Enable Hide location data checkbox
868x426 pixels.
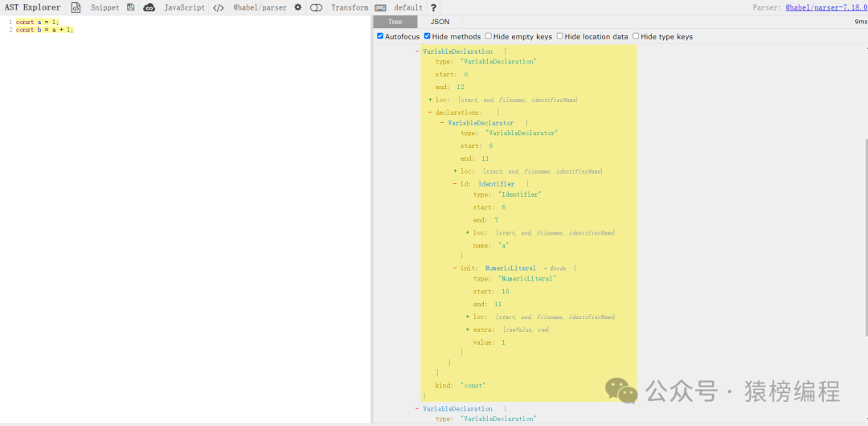(559, 36)
